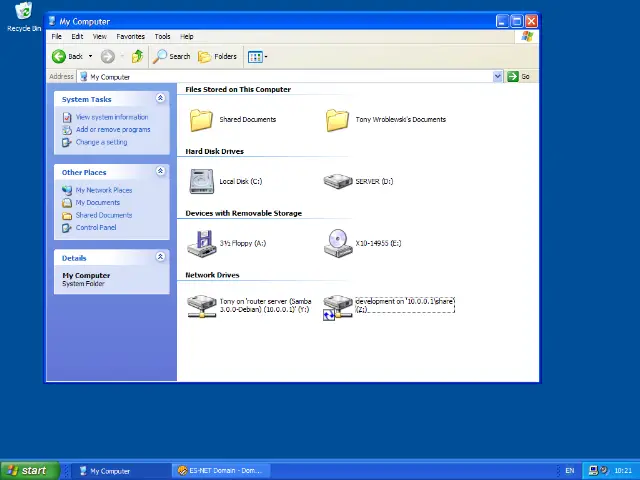
Task: Click the X10-14955 (E:) label
Action: tap(378, 243)
